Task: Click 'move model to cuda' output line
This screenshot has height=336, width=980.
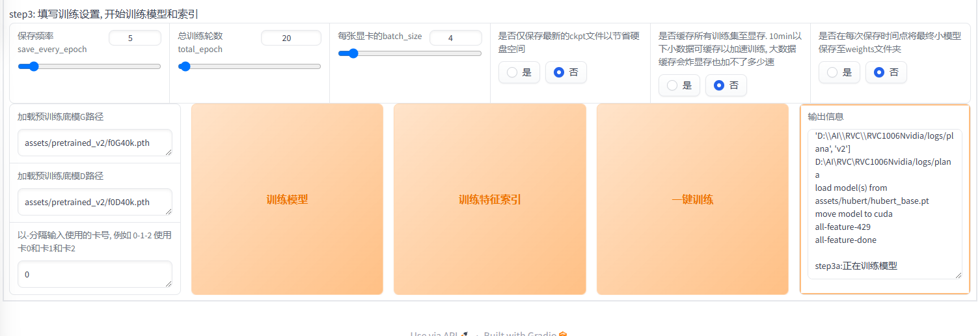Action: pyautogui.click(x=854, y=214)
